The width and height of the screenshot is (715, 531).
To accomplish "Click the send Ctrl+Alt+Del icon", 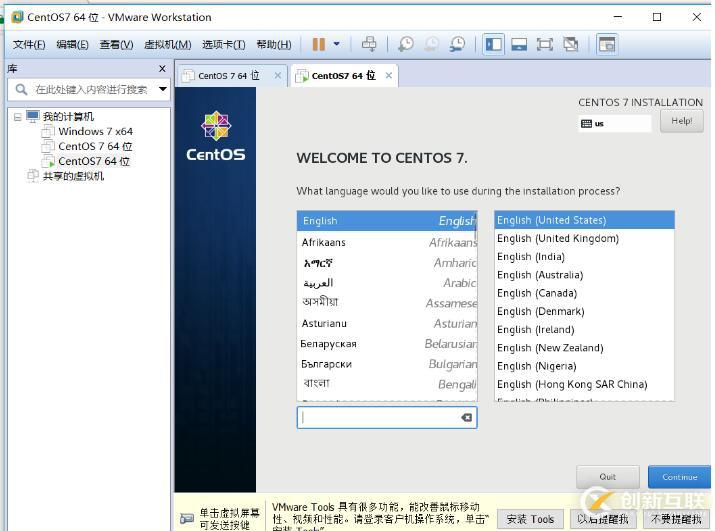I will point(369,44).
